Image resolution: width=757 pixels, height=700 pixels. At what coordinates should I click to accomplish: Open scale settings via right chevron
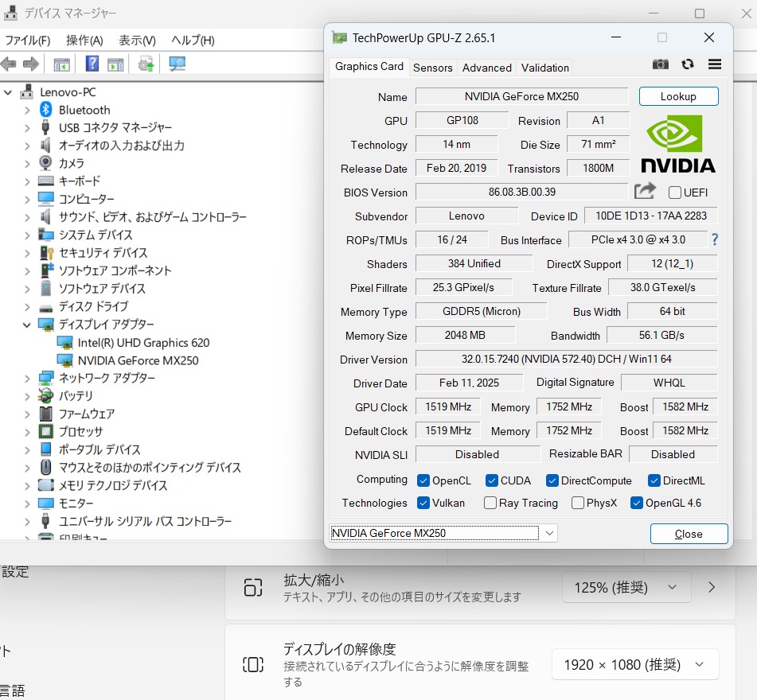pos(712,587)
